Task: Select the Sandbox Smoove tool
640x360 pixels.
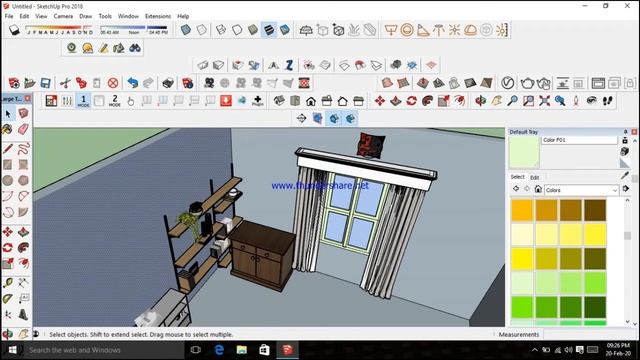Action: click(x=422, y=83)
